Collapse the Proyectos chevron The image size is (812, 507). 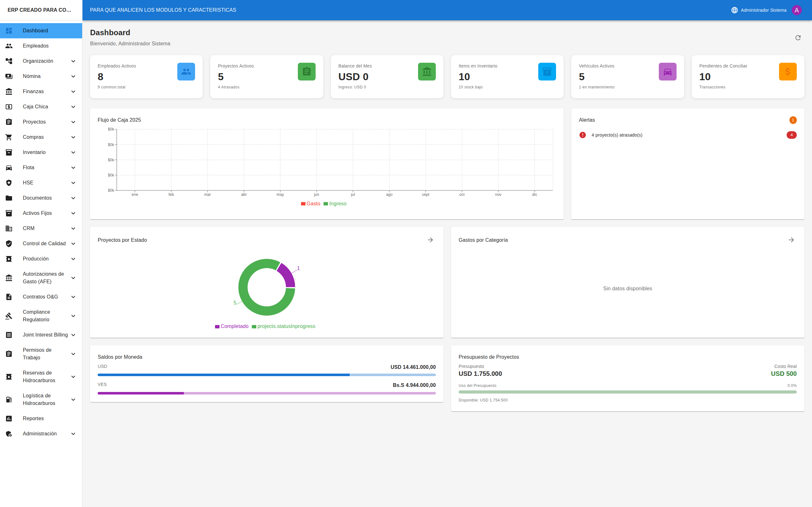[73, 122]
